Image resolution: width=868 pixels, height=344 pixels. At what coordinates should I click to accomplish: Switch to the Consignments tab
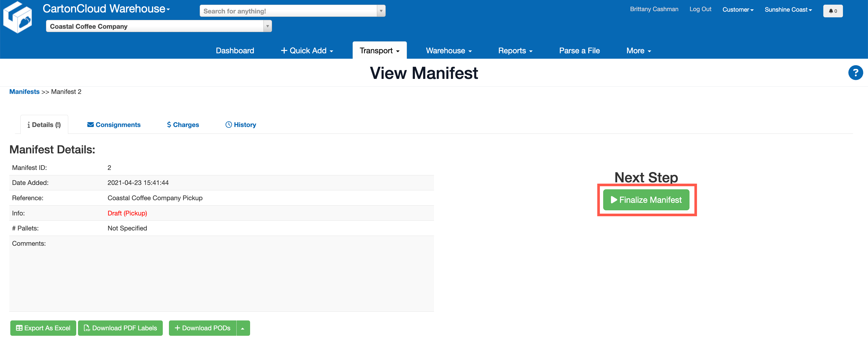click(x=114, y=124)
